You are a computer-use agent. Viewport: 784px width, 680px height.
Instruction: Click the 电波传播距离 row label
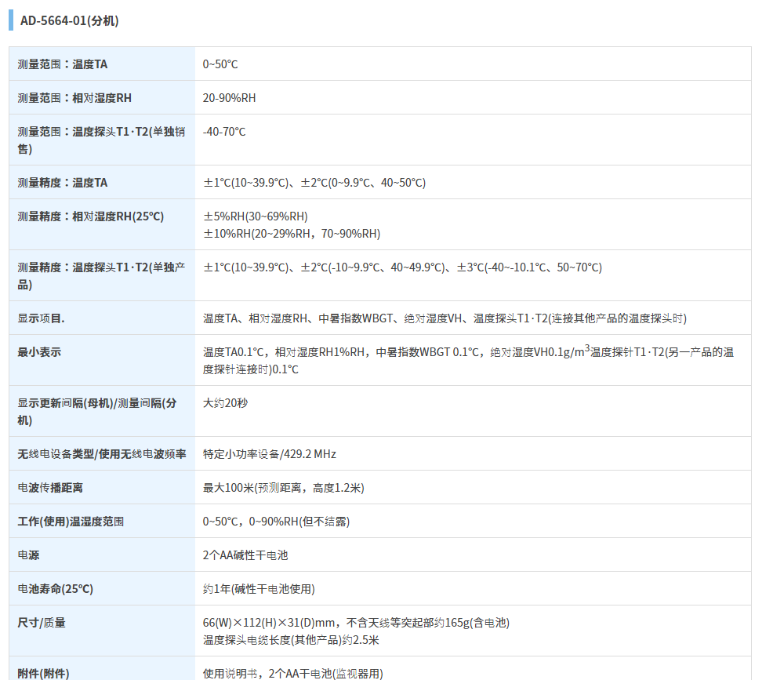tap(50, 488)
